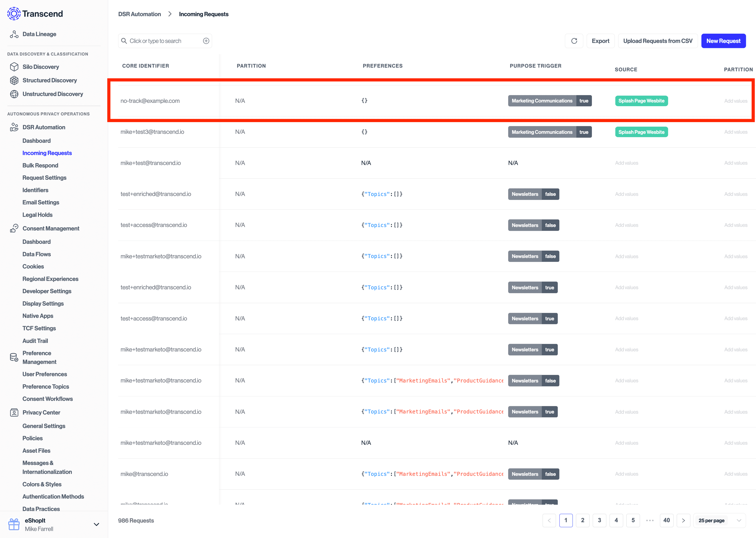The width and height of the screenshot is (756, 538).
Task: Click the eShopIt workspace gift icon
Action: (x=14, y=524)
